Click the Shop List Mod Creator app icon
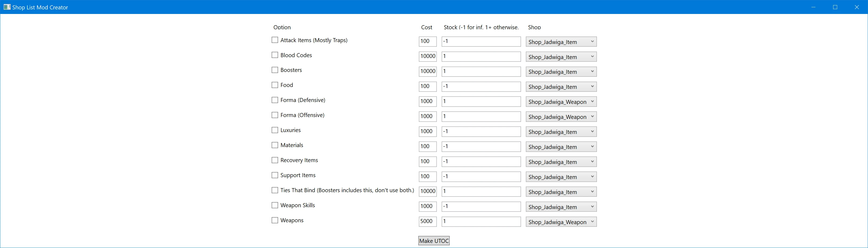 (7, 7)
